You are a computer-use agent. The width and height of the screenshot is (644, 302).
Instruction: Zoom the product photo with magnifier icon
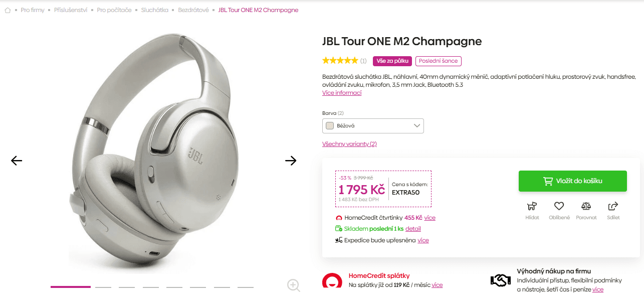click(x=293, y=285)
